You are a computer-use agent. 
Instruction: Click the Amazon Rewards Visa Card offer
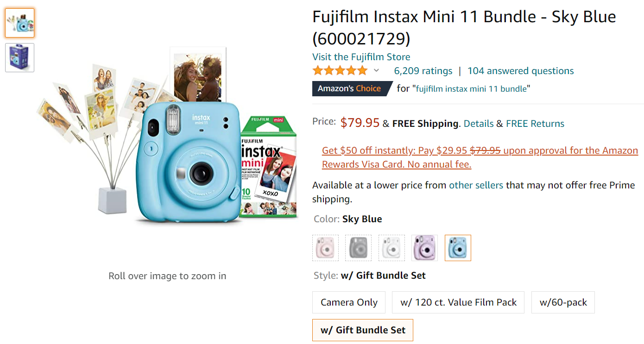480,157
